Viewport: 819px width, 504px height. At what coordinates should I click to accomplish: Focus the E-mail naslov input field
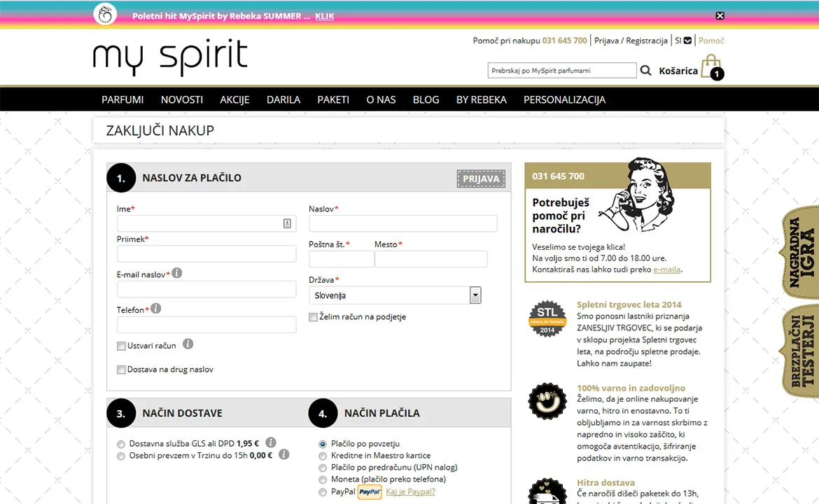[x=206, y=289]
